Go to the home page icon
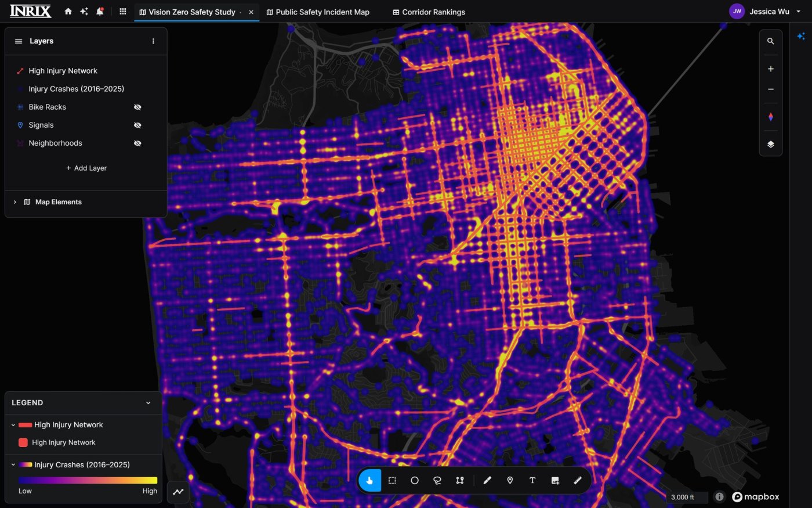Image resolution: width=812 pixels, height=508 pixels. (x=68, y=12)
